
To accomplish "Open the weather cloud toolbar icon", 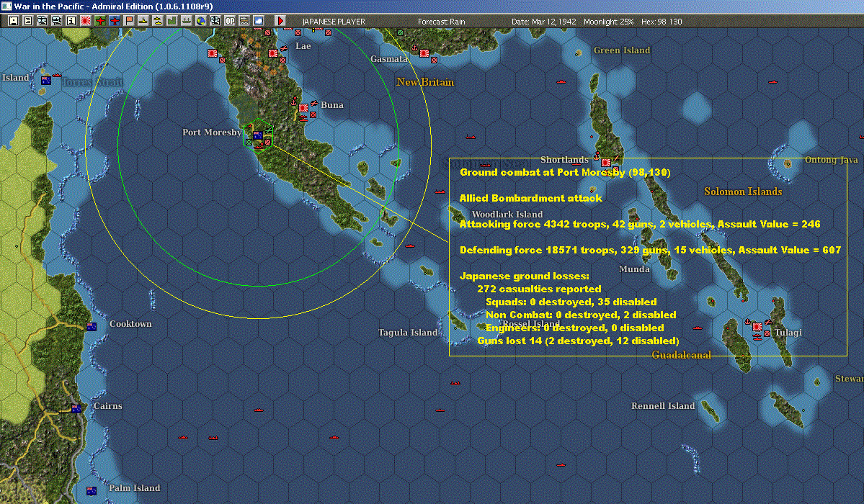I will pyautogui.click(x=258, y=21).
